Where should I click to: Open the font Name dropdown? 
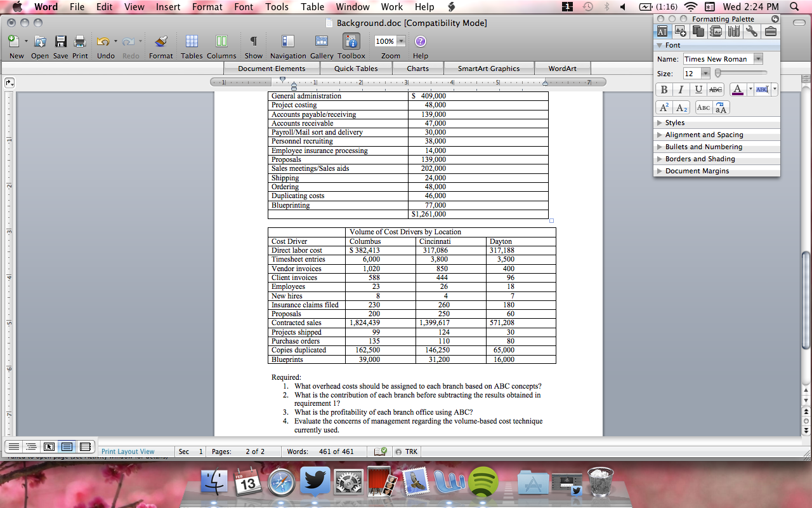758,59
